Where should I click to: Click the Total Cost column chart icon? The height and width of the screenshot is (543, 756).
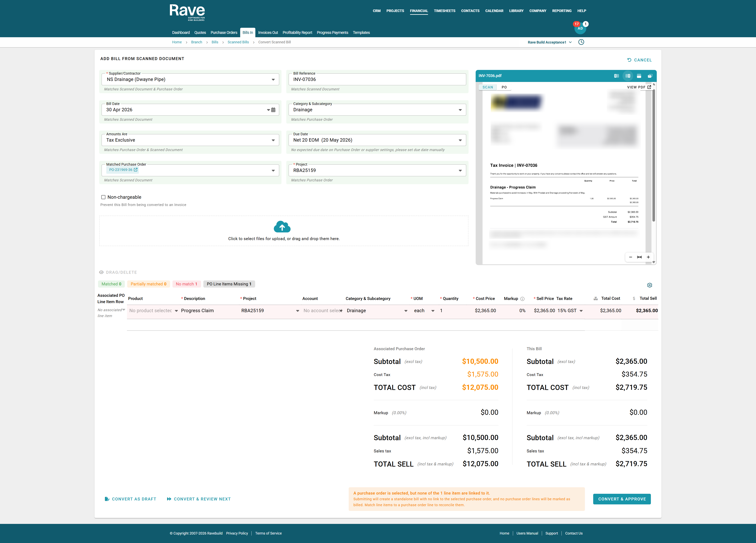[596, 299]
